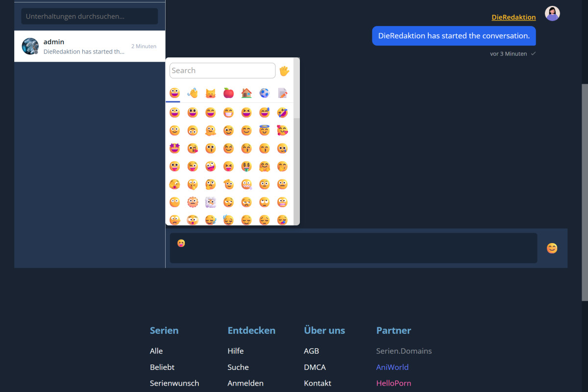This screenshot has height=392, width=588.
Task: Click the Unterhaltungen durchsuchen search box
Action: 89,16
